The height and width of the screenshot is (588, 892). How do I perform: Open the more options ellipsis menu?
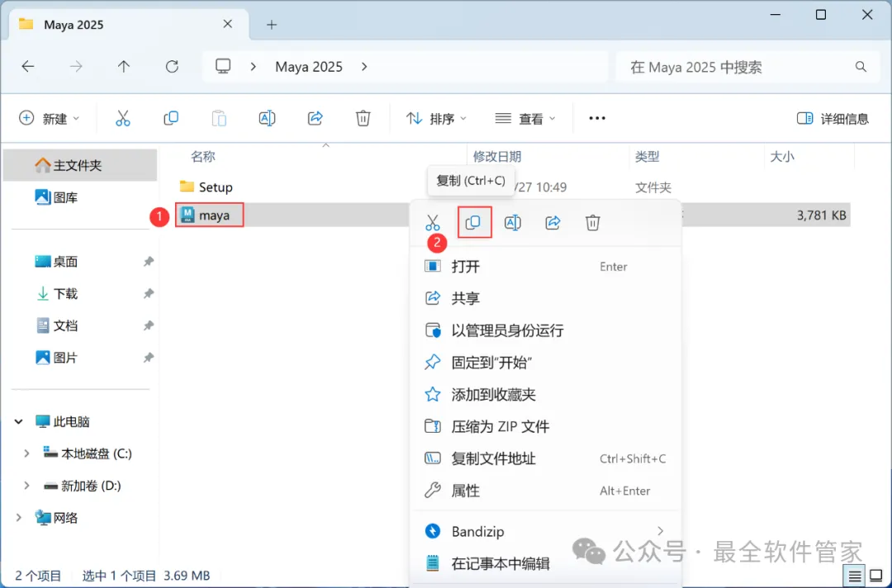click(x=597, y=118)
